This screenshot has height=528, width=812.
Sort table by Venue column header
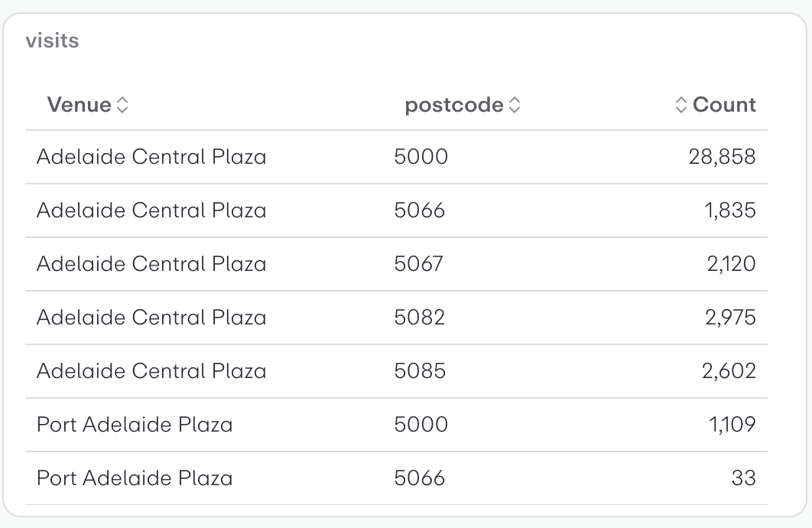click(x=79, y=105)
